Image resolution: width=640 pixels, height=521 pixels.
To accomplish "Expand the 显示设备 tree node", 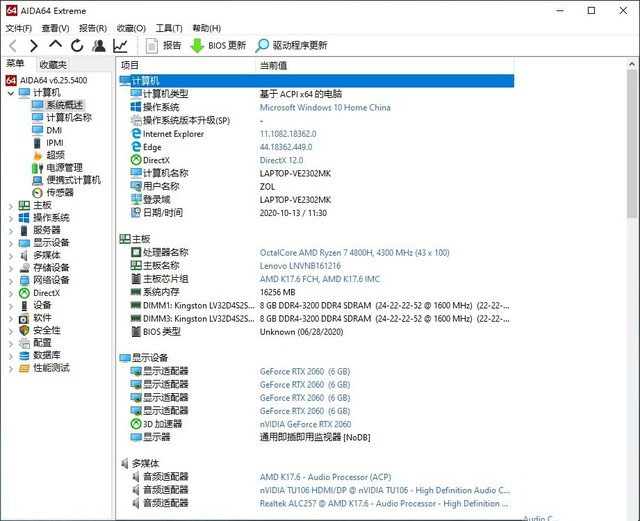I will [11, 243].
